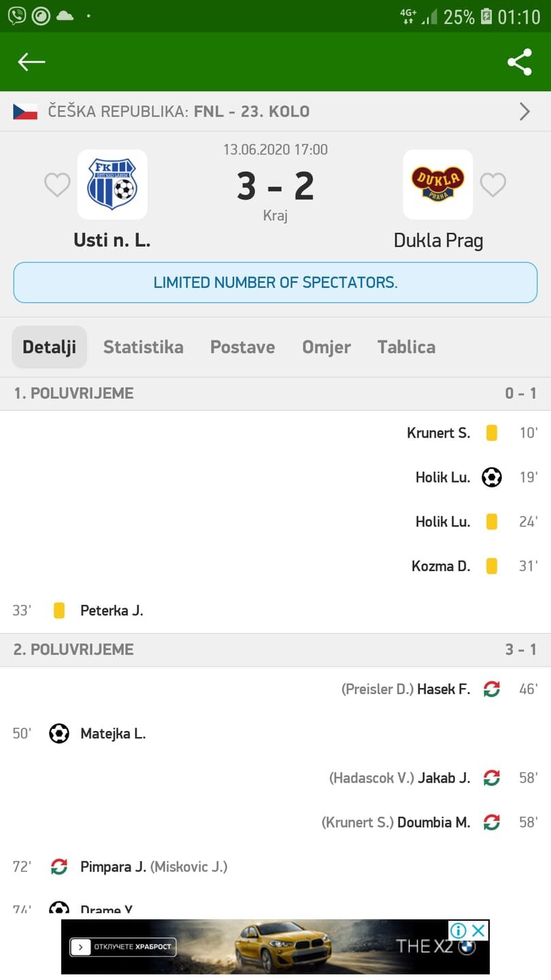
Task: Open the Usti n. L. team logo
Action: pyautogui.click(x=112, y=184)
